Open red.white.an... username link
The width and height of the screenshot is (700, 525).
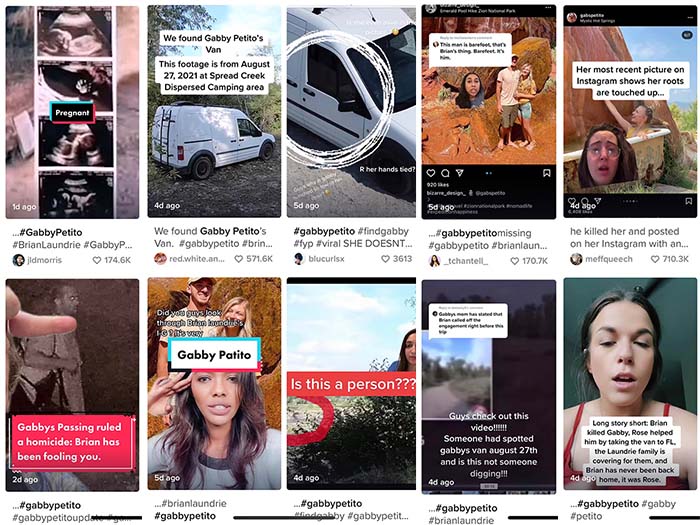point(197,259)
